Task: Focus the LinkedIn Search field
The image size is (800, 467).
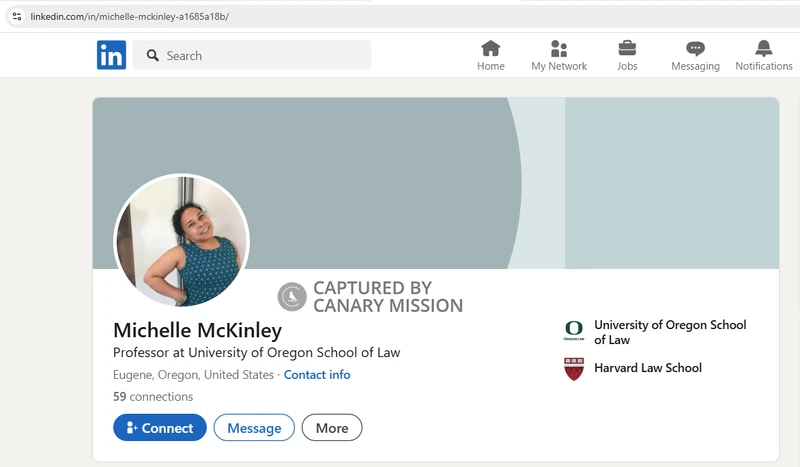Action: click(x=252, y=55)
